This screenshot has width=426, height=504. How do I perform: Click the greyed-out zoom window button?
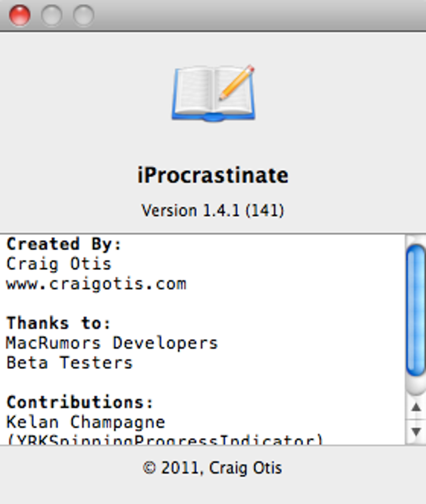point(84,15)
